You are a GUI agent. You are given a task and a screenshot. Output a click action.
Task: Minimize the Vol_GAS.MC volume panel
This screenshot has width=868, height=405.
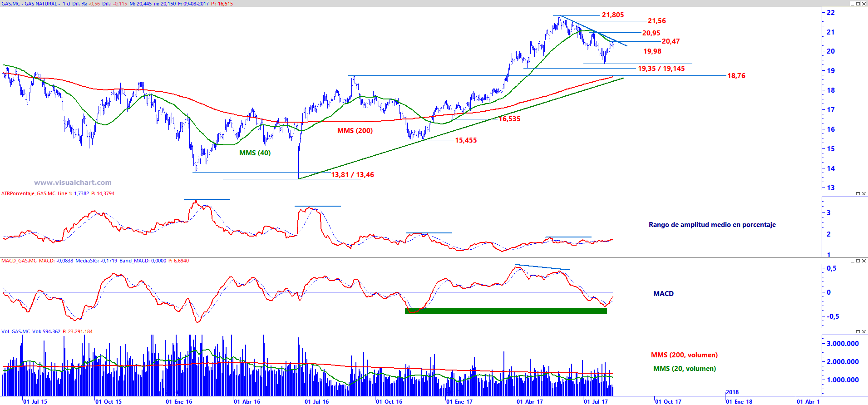852,332
